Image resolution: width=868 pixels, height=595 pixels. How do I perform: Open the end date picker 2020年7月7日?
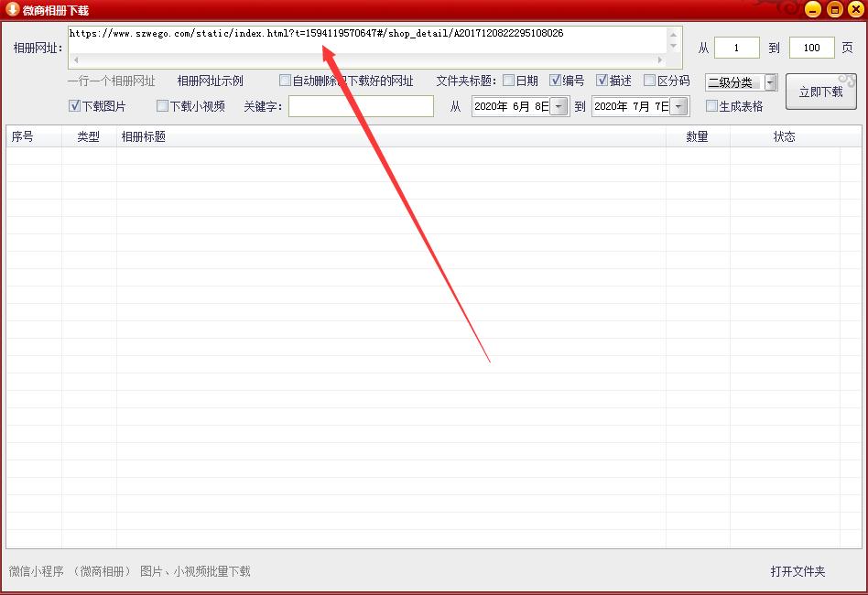[x=679, y=106]
